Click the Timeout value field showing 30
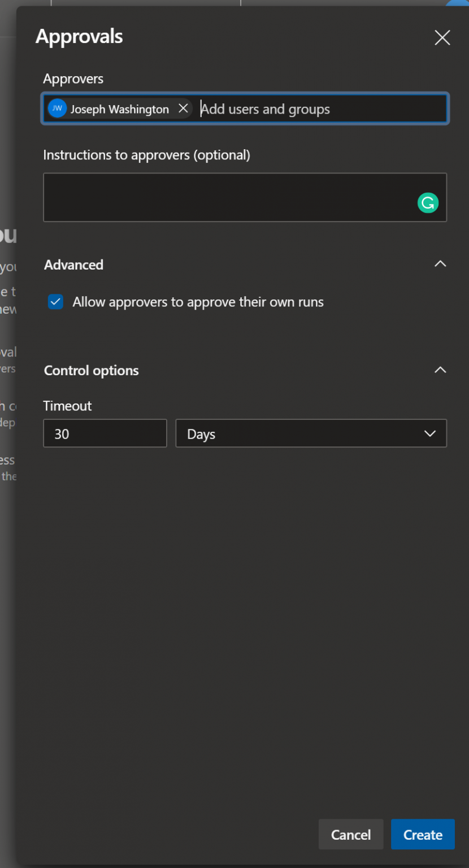 coord(105,433)
